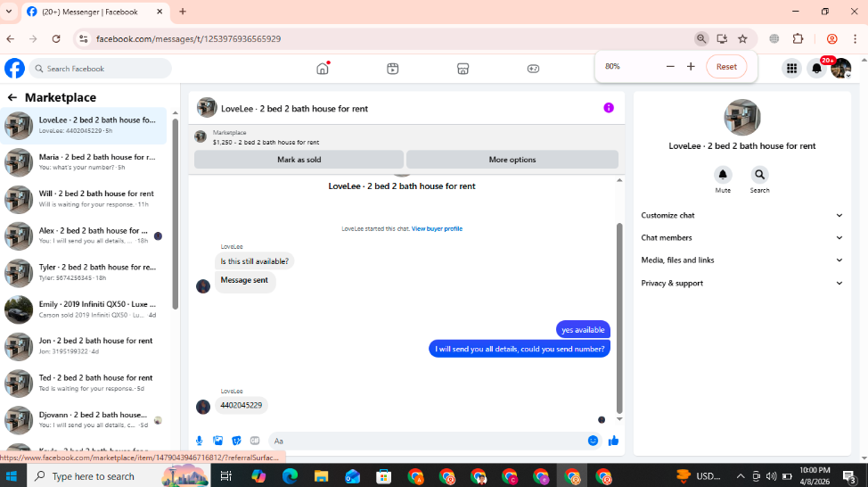
Task: Open the Gaming controller icon
Action: tap(533, 69)
